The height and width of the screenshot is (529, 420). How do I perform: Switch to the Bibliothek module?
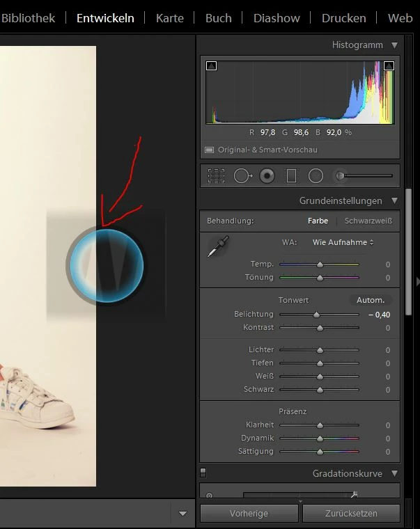click(x=28, y=18)
